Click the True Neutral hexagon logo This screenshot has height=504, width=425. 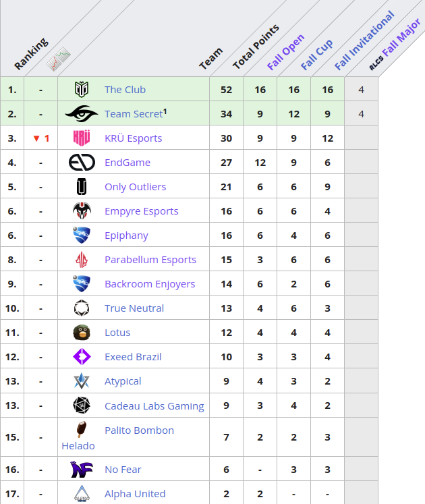[x=82, y=308]
